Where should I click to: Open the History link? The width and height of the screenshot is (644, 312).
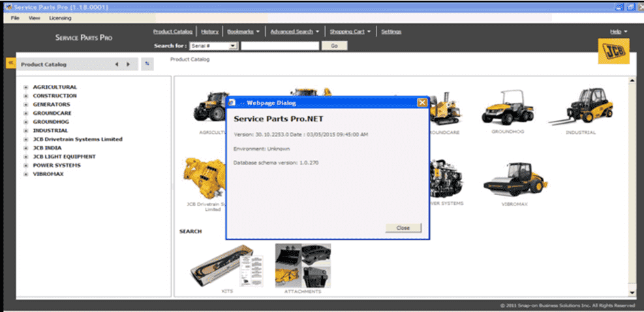tap(209, 31)
